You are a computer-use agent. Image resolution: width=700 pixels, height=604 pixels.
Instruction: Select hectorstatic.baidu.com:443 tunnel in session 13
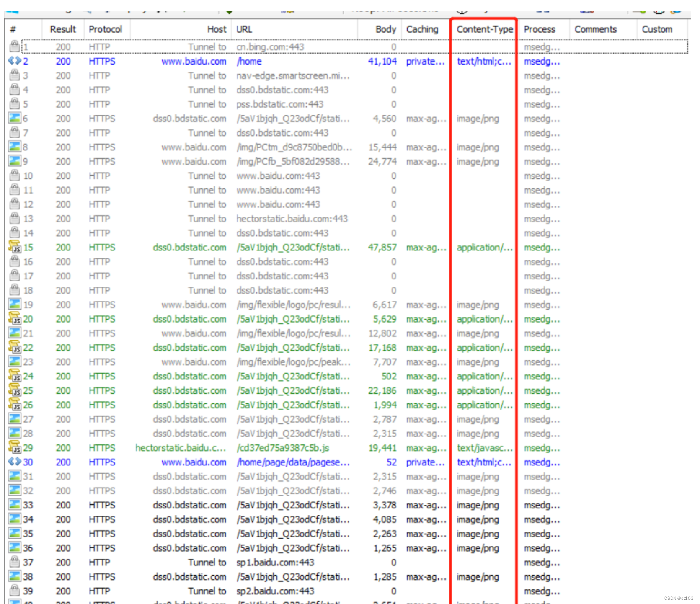tap(292, 219)
